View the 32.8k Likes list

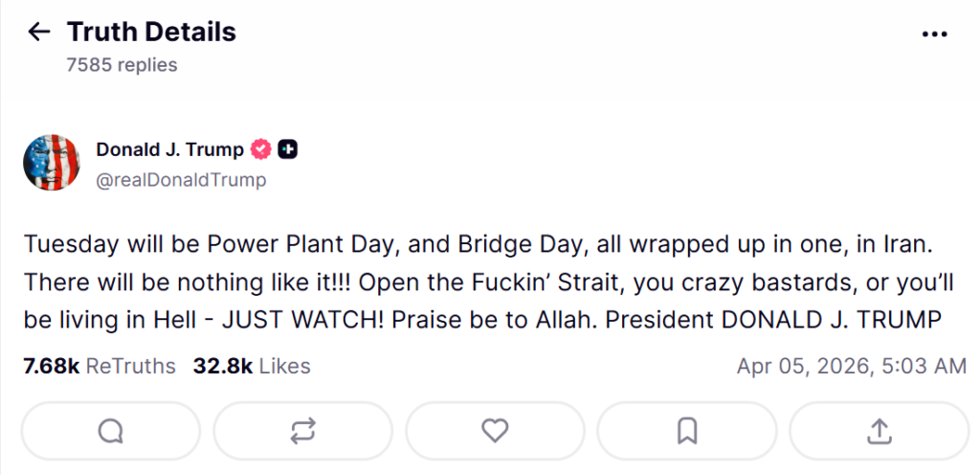click(252, 366)
